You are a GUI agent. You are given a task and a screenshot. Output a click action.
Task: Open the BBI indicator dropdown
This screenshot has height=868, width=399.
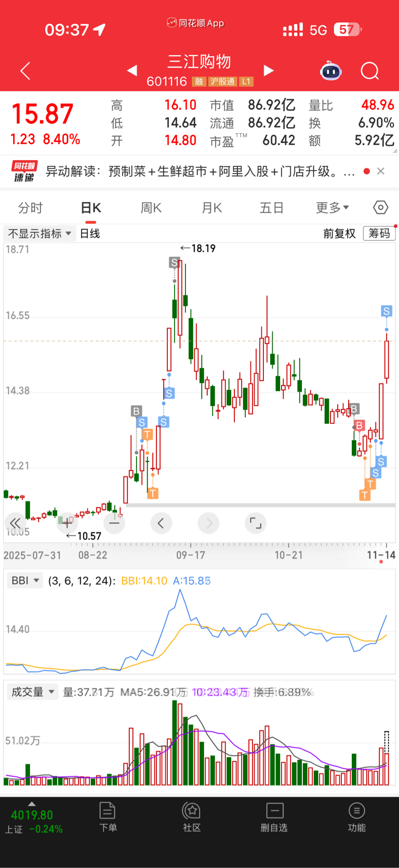coord(24,580)
